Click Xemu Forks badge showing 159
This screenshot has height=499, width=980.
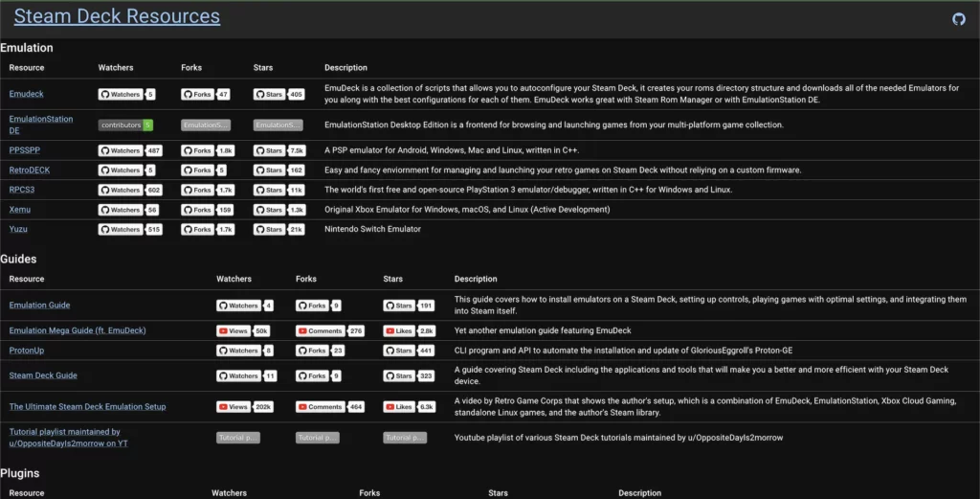pos(208,210)
